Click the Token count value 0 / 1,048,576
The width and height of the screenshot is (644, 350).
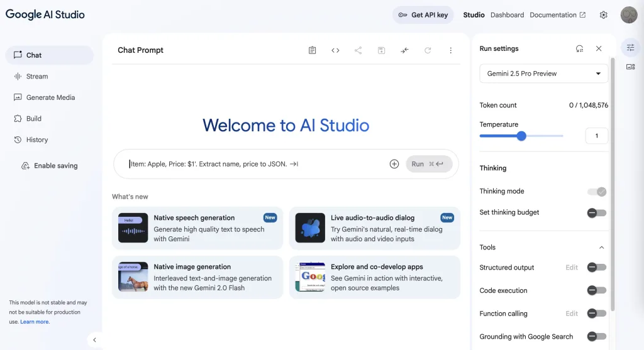[x=588, y=105]
